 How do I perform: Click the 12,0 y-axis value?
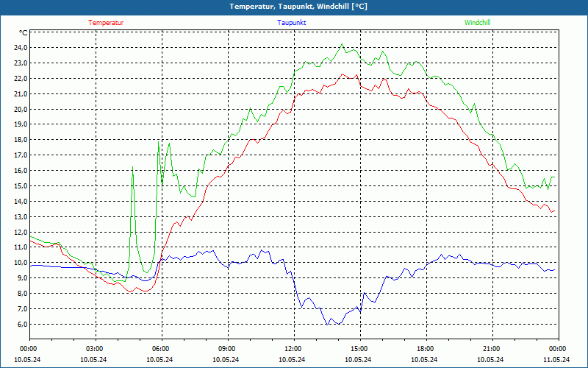pos(21,232)
